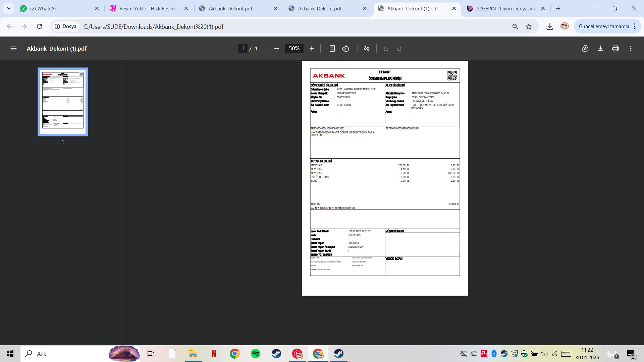
Task: Zoom in the PDF document
Action: click(x=312, y=49)
